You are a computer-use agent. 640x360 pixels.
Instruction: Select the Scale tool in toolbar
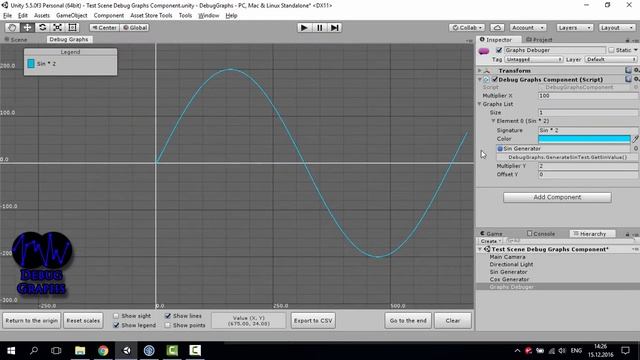point(57,27)
